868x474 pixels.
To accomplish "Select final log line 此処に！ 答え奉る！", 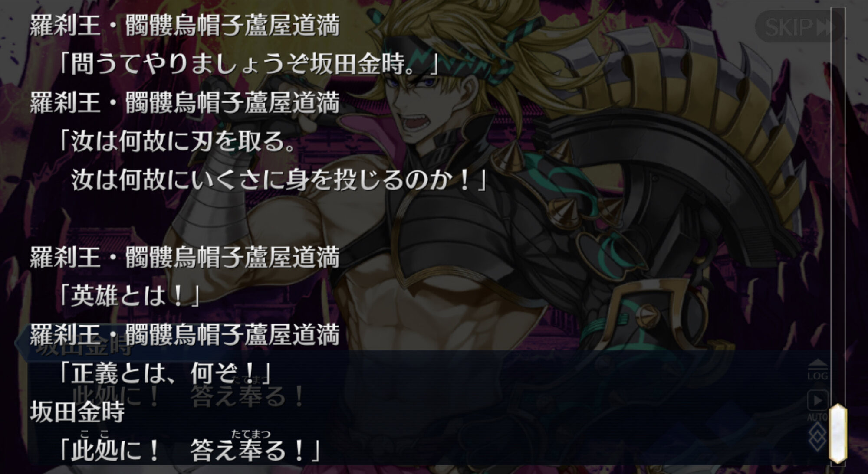I will point(189,449).
